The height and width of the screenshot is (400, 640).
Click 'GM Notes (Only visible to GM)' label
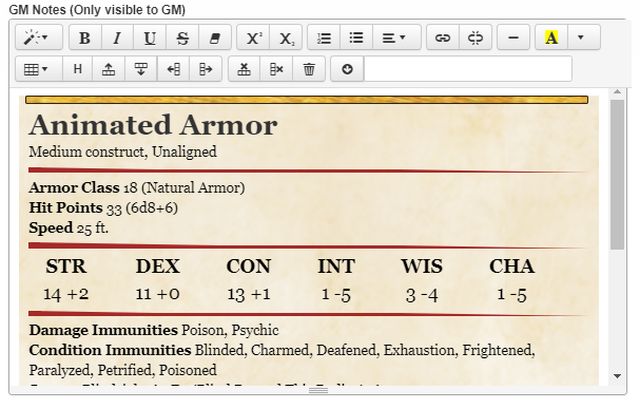[x=97, y=9]
